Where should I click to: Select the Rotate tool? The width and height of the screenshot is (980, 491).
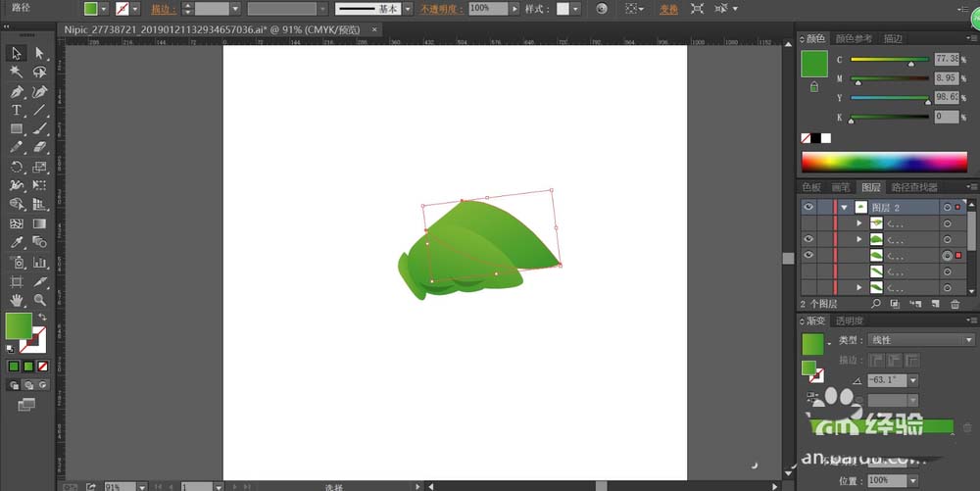pyautogui.click(x=17, y=167)
